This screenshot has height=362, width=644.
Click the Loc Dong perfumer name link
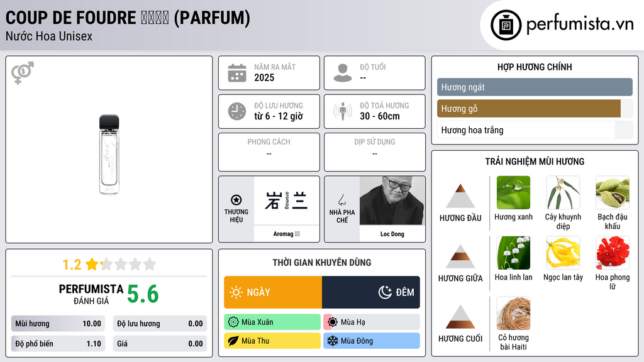(392, 234)
